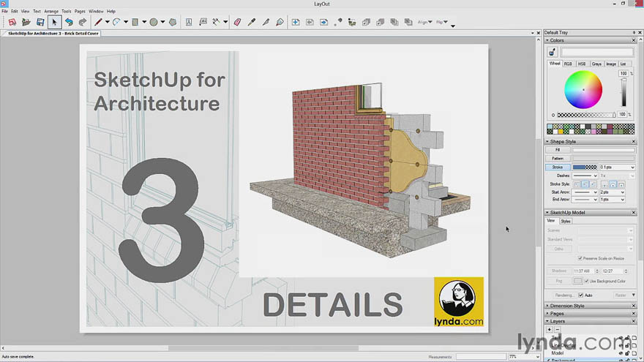Viewport: 644px width, 362px height.
Task: Click the Rendering button
Action: click(x=563, y=295)
